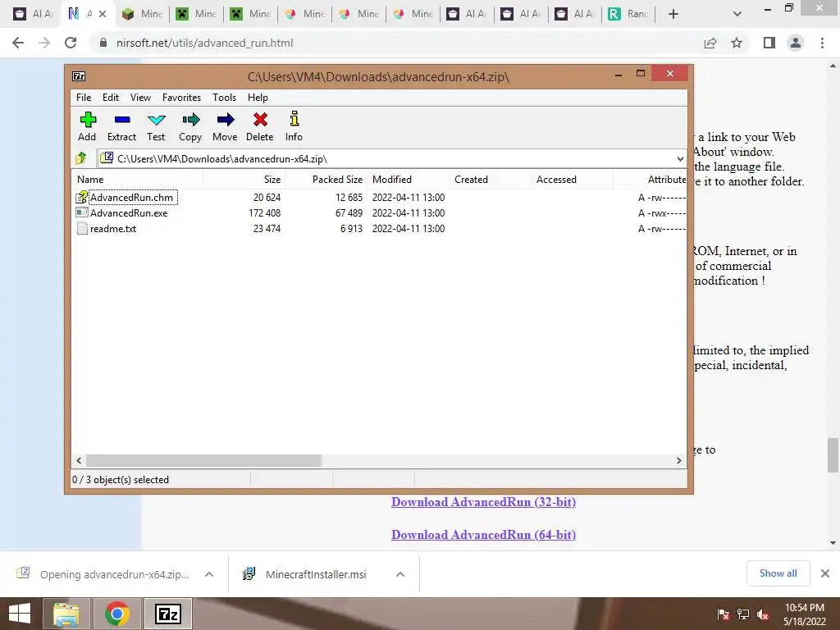
Task: Open the Help menu in 7-Zip
Action: click(x=258, y=98)
